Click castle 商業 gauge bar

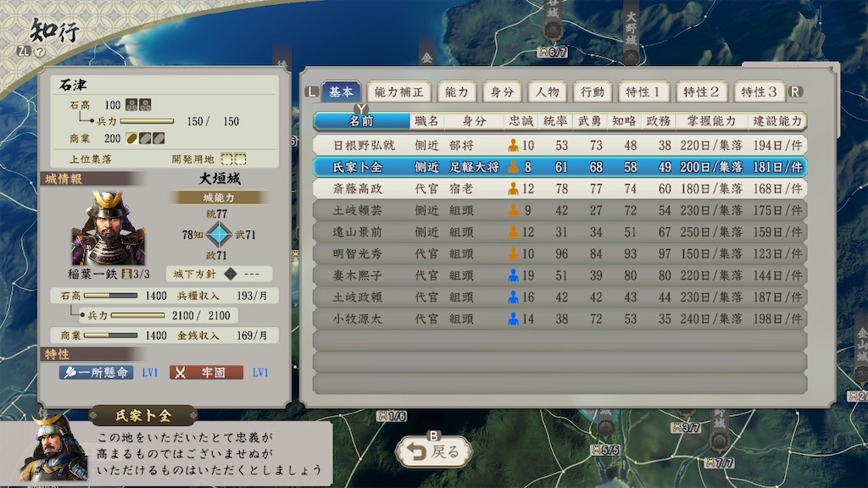tap(111, 335)
